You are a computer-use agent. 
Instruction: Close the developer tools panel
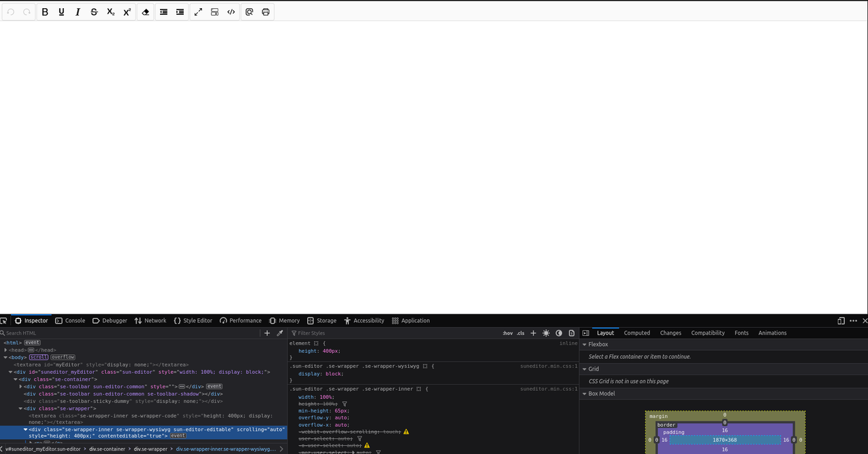click(x=864, y=320)
